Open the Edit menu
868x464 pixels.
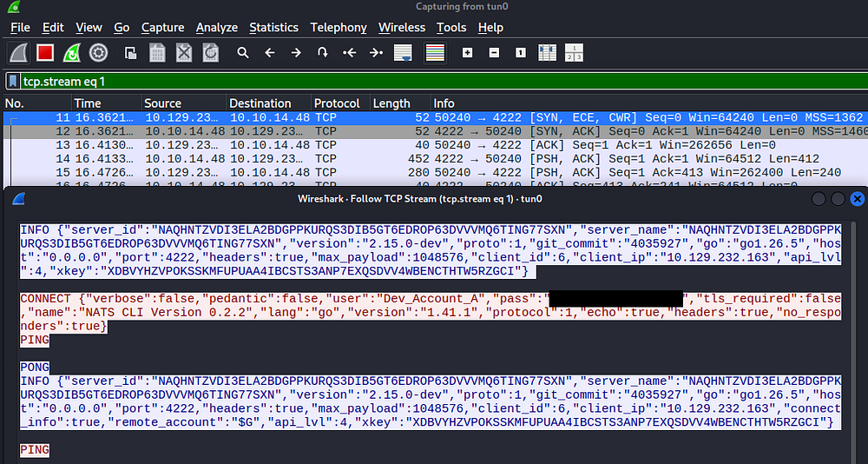tap(53, 27)
